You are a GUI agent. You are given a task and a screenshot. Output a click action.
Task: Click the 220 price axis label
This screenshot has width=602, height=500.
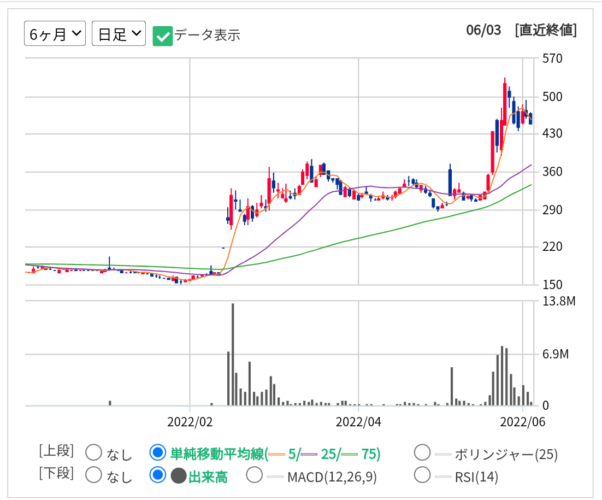[x=552, y=247]
